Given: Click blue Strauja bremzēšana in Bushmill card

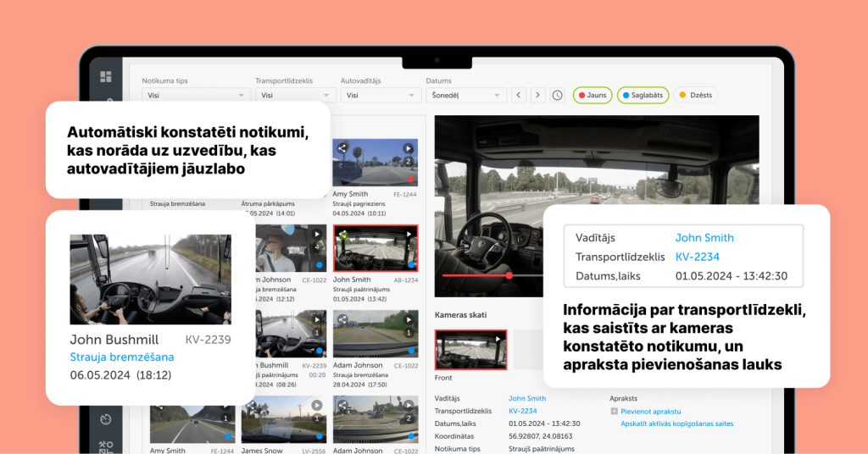Looking at the screenshot, I should [x=122, y=357].
